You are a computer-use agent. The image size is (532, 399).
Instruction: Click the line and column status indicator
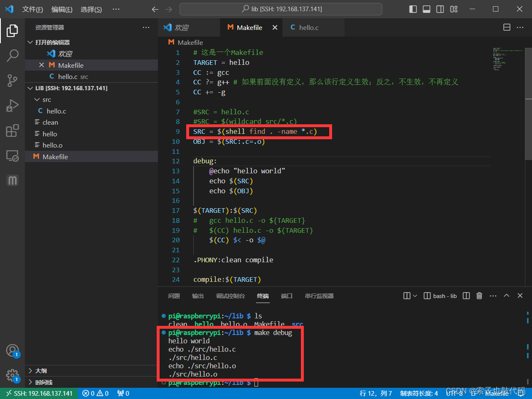(x=376, y=394)
